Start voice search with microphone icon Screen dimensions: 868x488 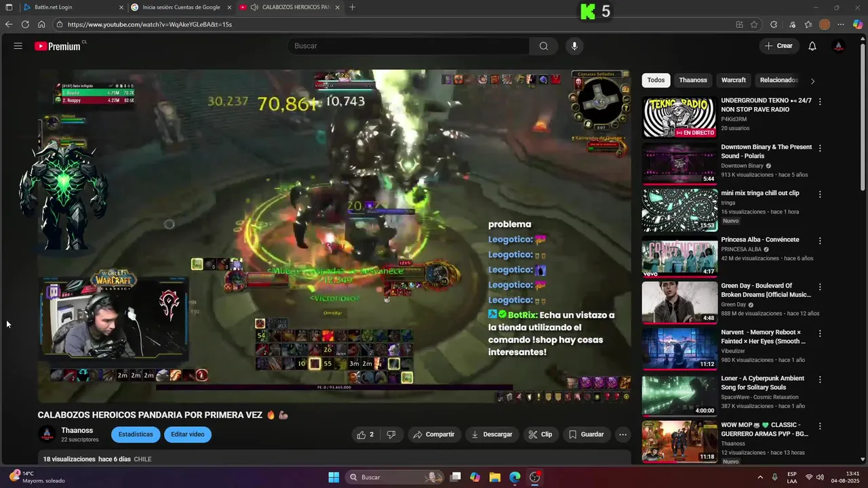[574, 46]
